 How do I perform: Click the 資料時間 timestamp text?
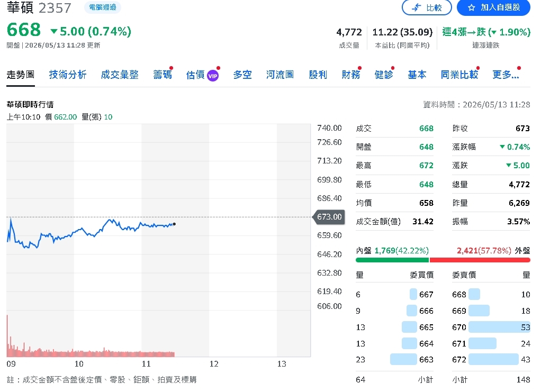(476, 104)
